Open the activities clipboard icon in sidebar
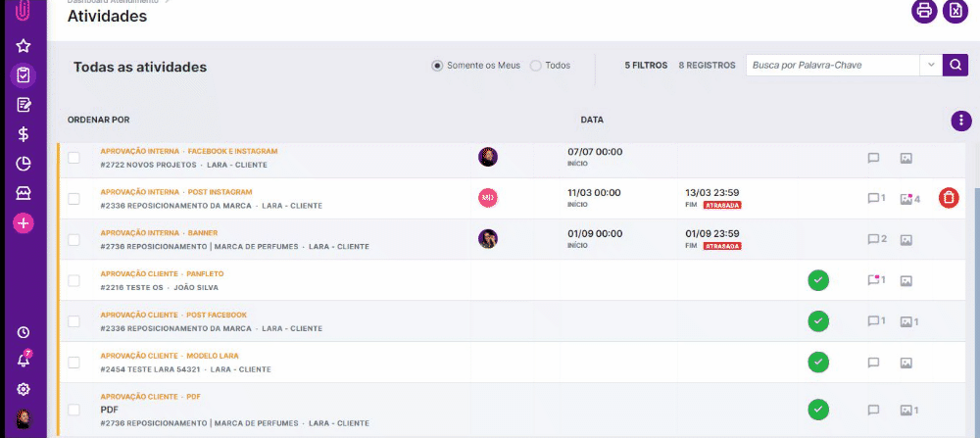980x438 pixels. pos(24,75)
